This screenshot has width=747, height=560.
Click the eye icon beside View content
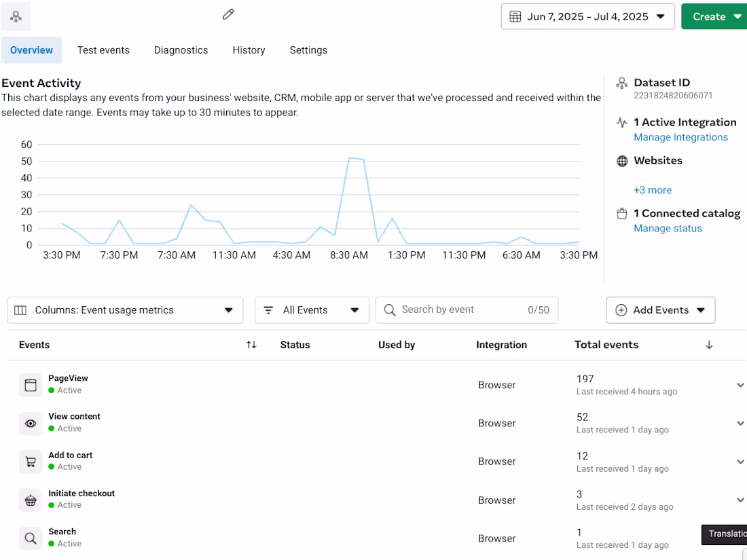click(x=30, y=423)
